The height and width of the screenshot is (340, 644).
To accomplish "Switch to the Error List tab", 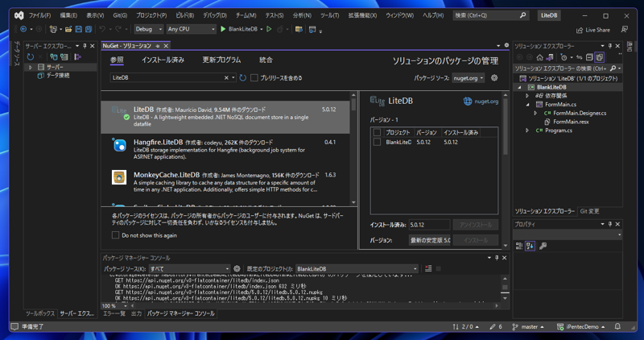I will click(x=114, y=313).
